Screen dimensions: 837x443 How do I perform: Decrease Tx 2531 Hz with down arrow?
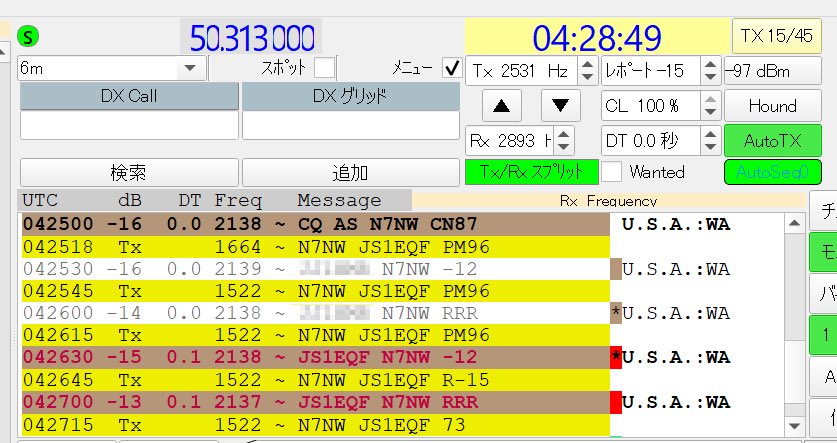click(587, 77)
